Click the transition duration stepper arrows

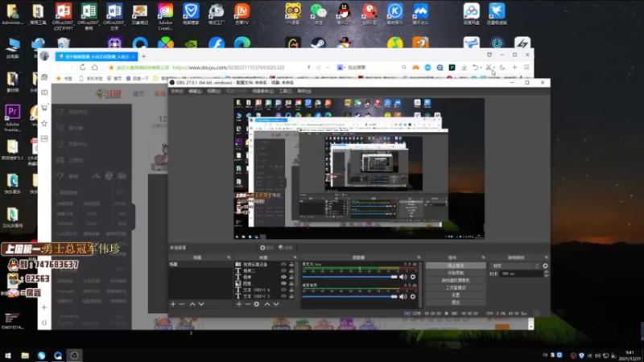coord(547,274)
